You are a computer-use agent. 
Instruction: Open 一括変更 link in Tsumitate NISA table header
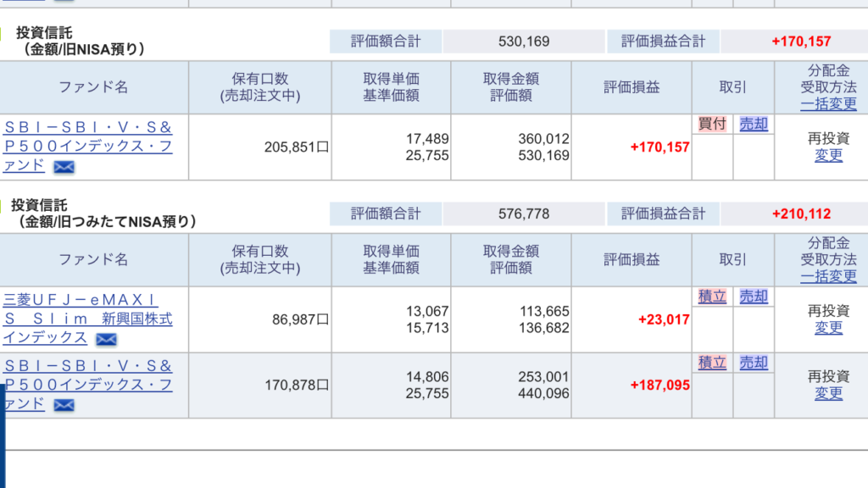tap(828, 276)
